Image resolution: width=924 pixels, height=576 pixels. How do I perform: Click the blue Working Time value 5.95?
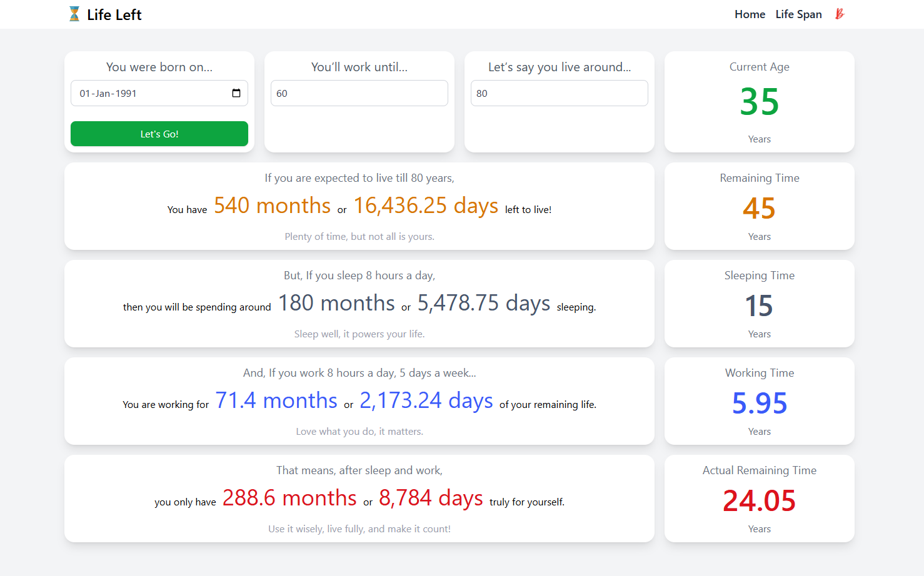759,403
